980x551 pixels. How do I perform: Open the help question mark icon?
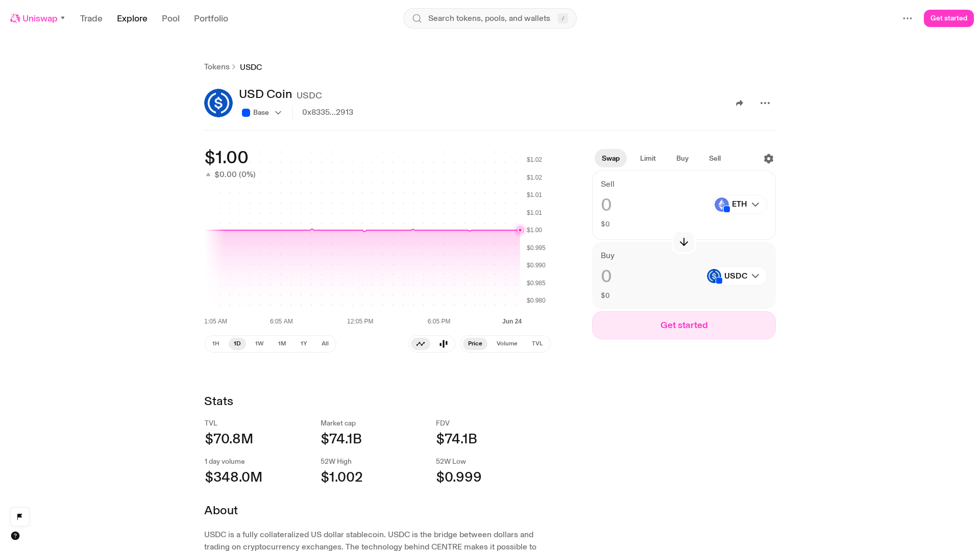[x=15, y=536]
